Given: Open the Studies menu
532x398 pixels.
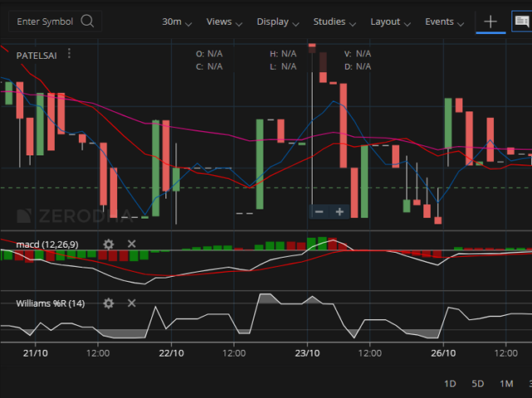Looking at the screenshot, I should (x=334, y=22).
